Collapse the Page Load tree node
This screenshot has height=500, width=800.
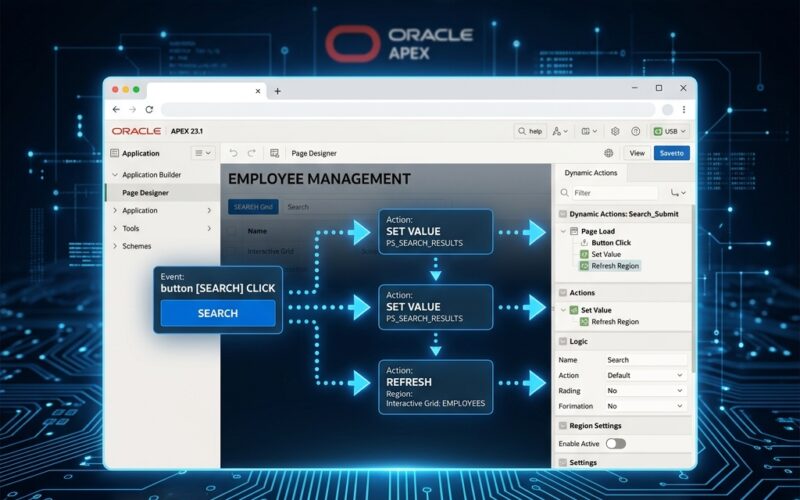point(563,231)
